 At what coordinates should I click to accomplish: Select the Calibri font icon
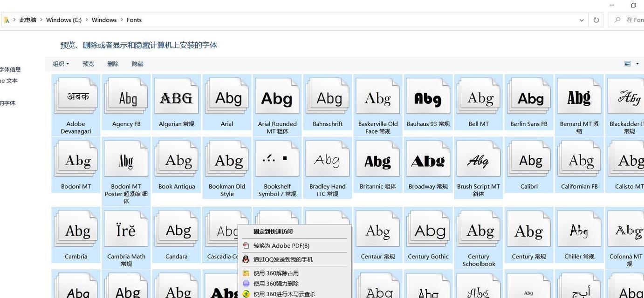click(x=529, y=159)
